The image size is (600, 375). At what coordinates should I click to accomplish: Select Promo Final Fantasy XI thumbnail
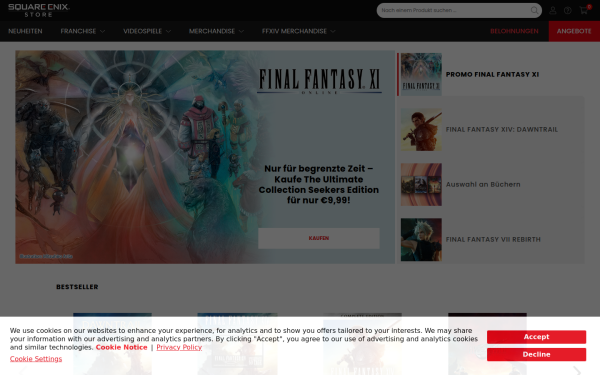pyautogui.click(x=421, y=74)
